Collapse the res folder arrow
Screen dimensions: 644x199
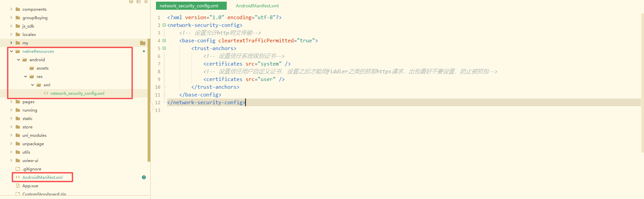point(25,77)
